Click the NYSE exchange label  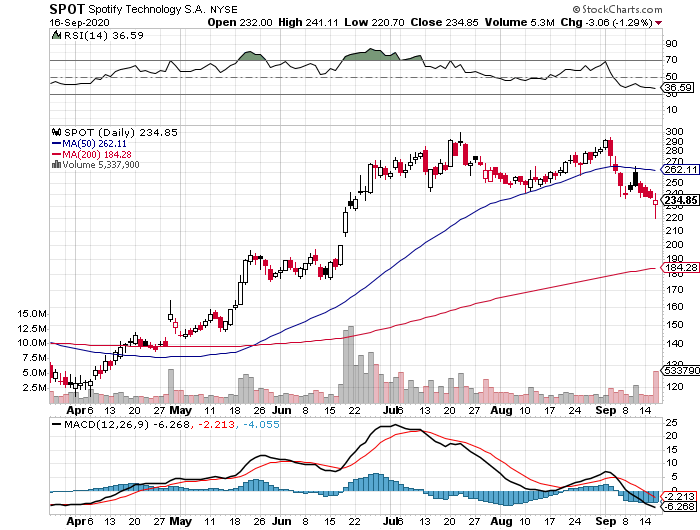[224, 9]
